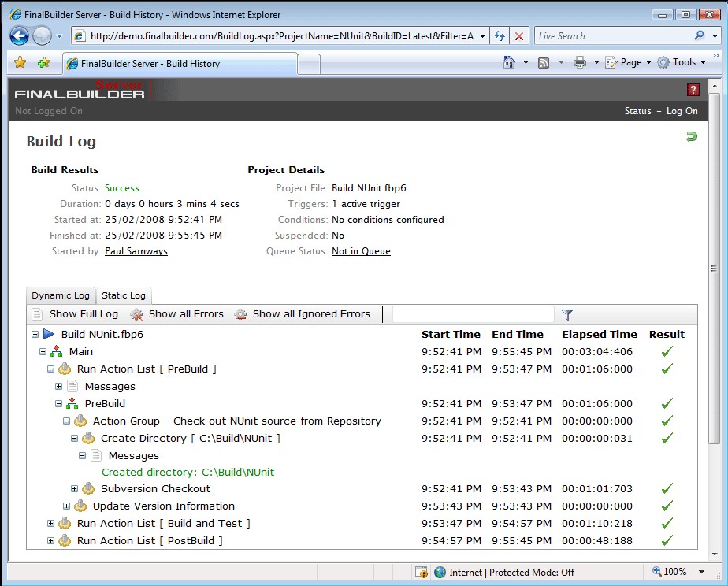Click the red Stop loading icon
728x586 pixels.
(519, 36)
